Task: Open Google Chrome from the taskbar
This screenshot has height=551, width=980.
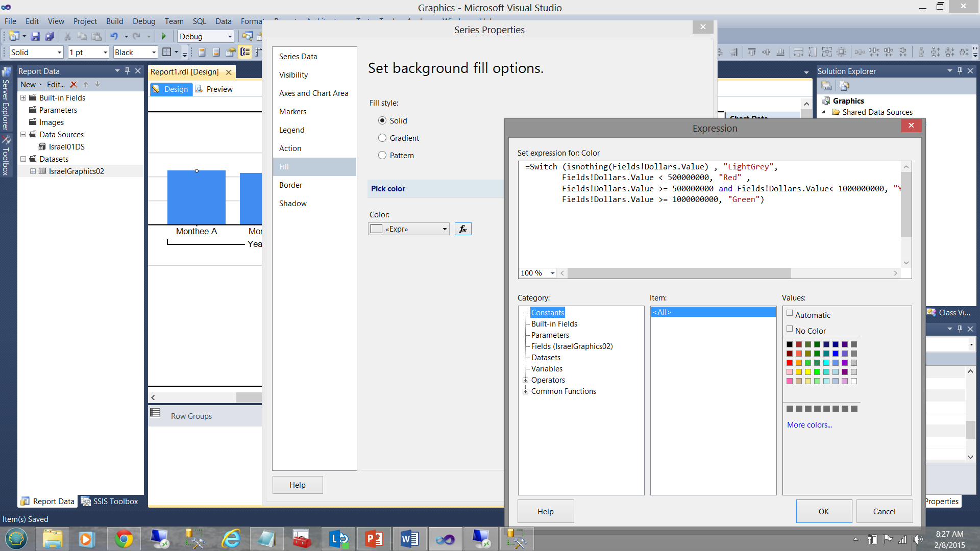Action: tap(123, 539)
